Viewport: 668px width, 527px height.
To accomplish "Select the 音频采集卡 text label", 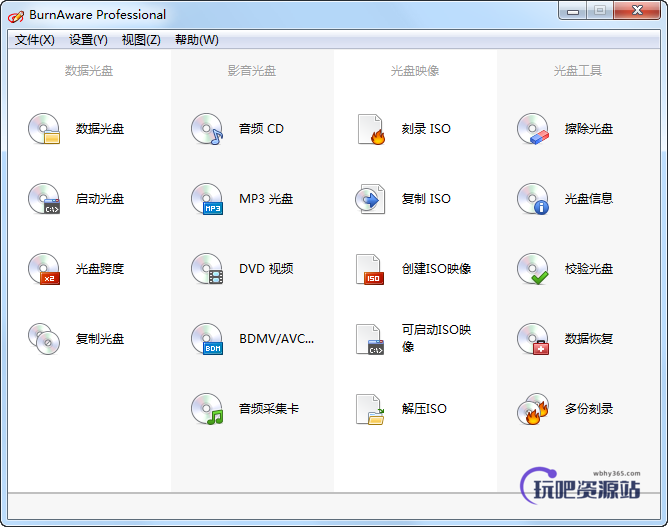I will 269,409.
